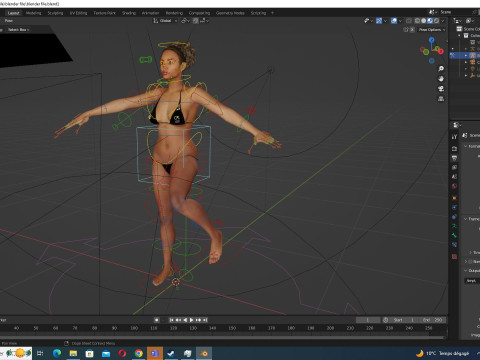Viewport: 480px width, 360px height.
Task: Play animation in reverse in timeline
Action: [x=185, y=320]
